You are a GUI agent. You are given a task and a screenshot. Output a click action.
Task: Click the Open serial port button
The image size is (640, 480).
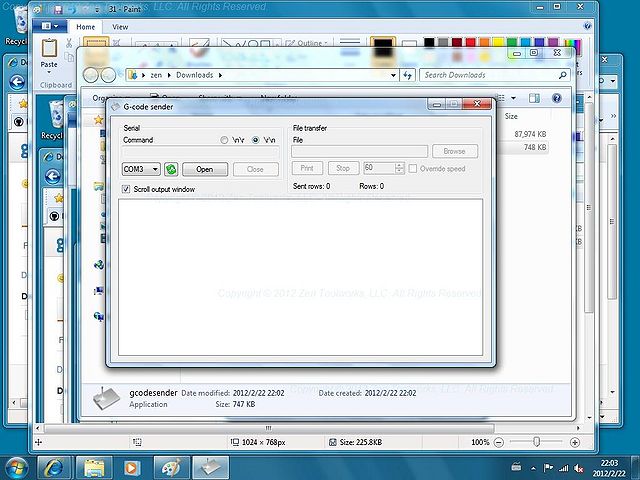pyautogui.click(x=205, y=169)
